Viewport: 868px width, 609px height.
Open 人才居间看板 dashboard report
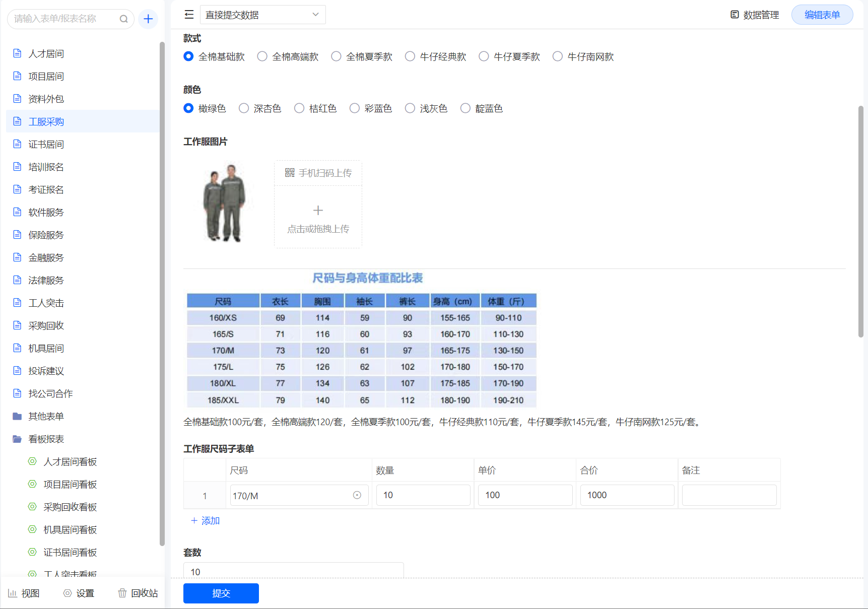[70, 461]
